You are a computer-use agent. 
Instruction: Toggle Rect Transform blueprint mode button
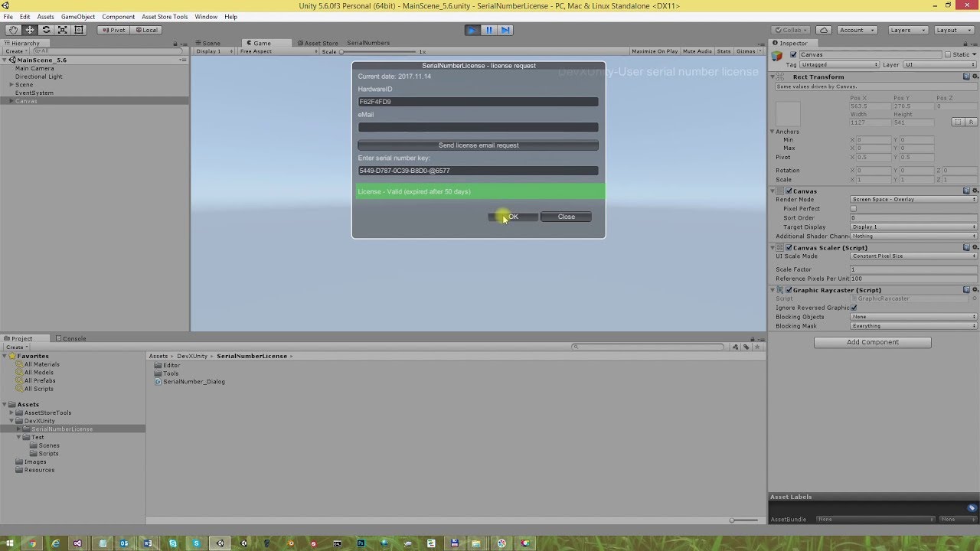coord(957,122)
